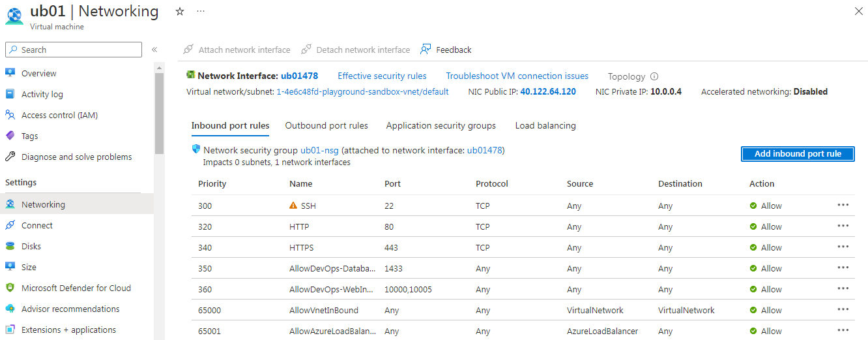Click the Topology info circle icon

(x=654, y=76)
